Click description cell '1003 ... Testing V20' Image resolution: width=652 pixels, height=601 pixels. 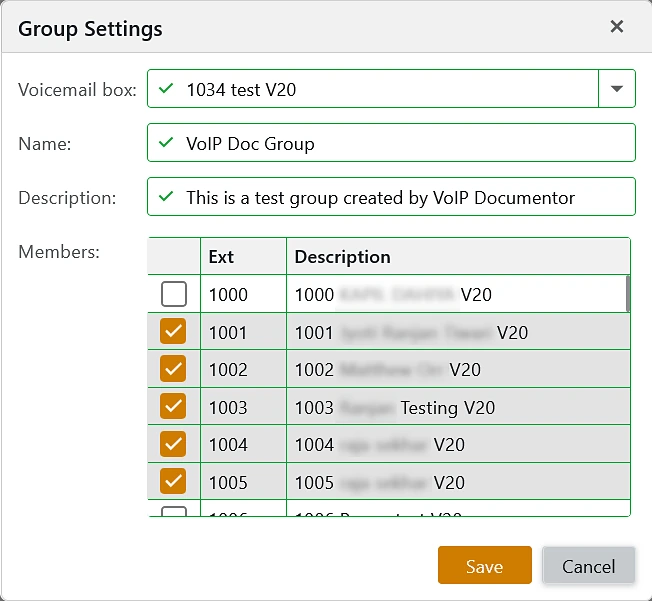click(458, 406)
